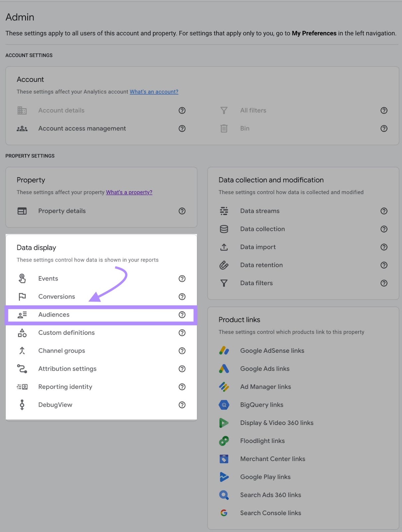
Task: Open help for Data collection
Action: 384,229
